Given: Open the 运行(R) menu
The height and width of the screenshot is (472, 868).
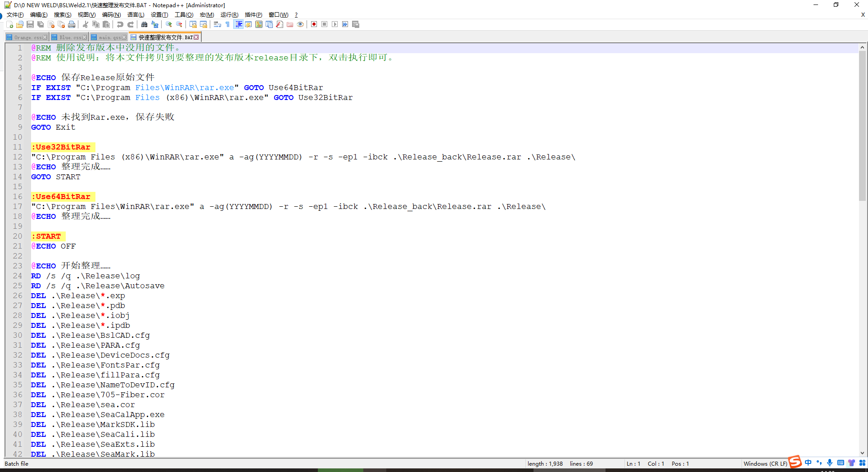Looking at the screenshot, I should [230, 15].
